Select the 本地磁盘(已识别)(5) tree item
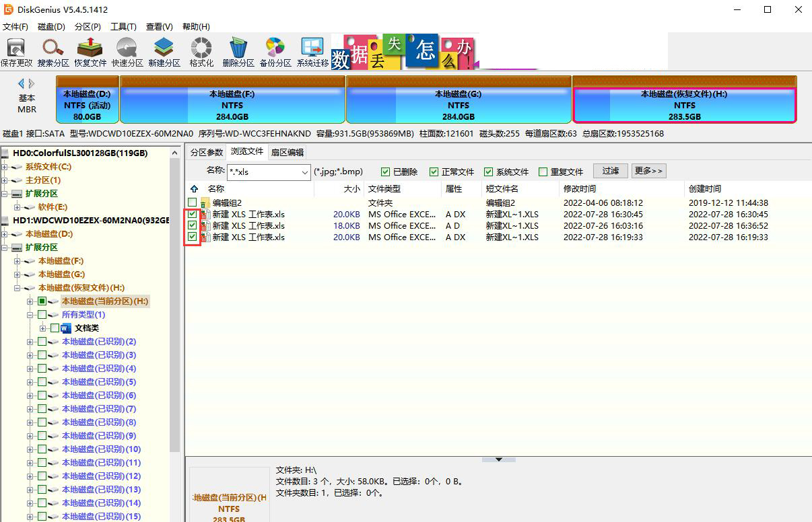 coord(99,382)
